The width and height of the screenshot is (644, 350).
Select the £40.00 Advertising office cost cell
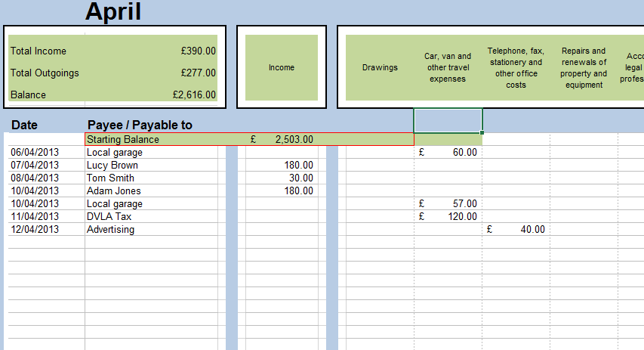(516, 229)
